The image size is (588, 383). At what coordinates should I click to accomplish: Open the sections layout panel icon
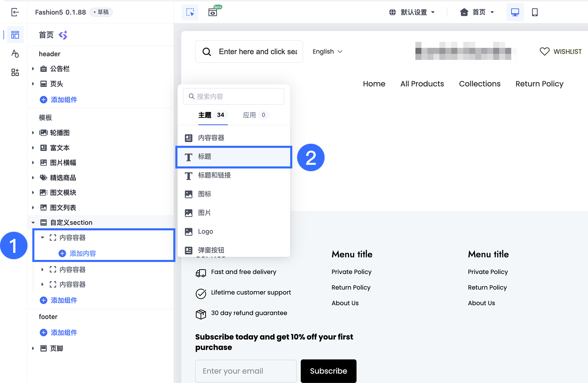pyautogui.click(x=15, y=35)
